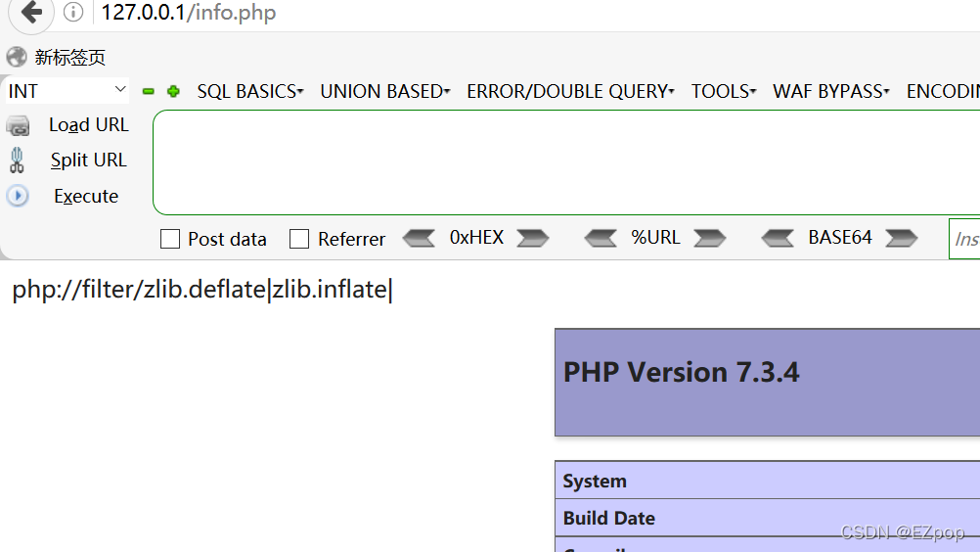Viewport: 980px width, 552px height.
Task: Click the Load URL printer icon
Action: pos(19,125)
